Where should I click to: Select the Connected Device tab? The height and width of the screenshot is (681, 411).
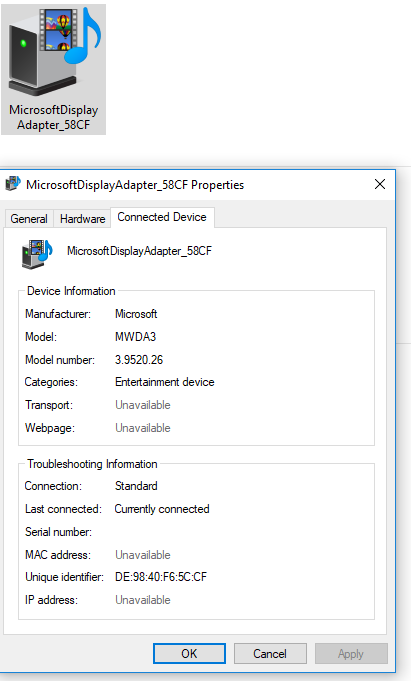tap(162, 217)
